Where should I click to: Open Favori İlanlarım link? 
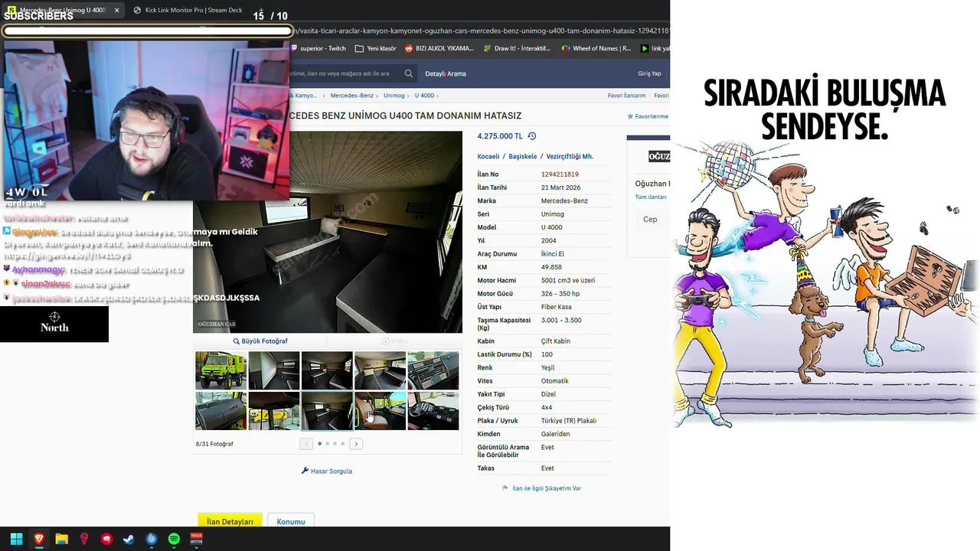point(626,96)
